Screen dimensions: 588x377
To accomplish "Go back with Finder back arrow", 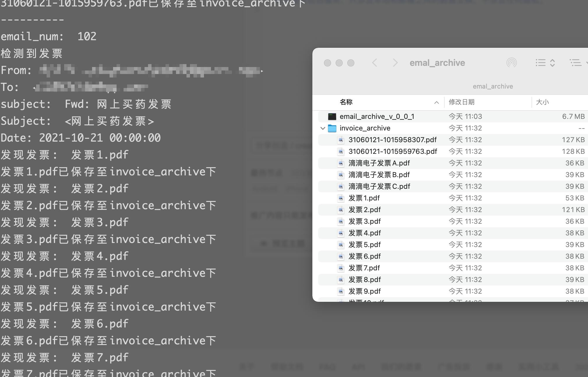I will pyautogui.click(x=375, y=63).
